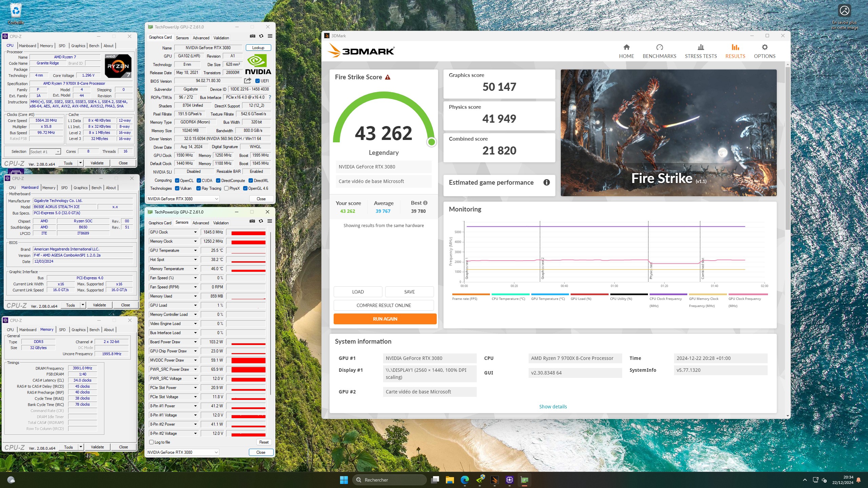This screenshot has width=868, height=488.
Task: Click the GPU Load red legend swatch
Action: pyautogui.click(x=589, y=294)
